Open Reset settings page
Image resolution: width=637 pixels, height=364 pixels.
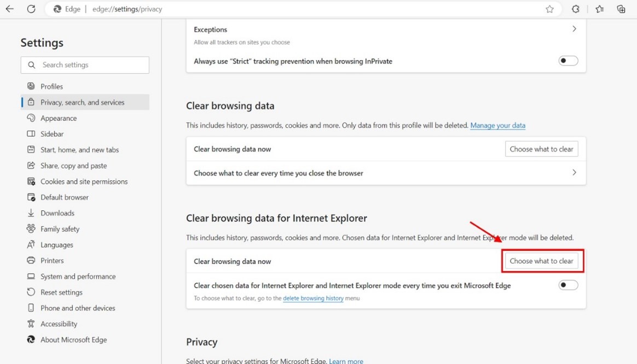[x=61, y=292]
